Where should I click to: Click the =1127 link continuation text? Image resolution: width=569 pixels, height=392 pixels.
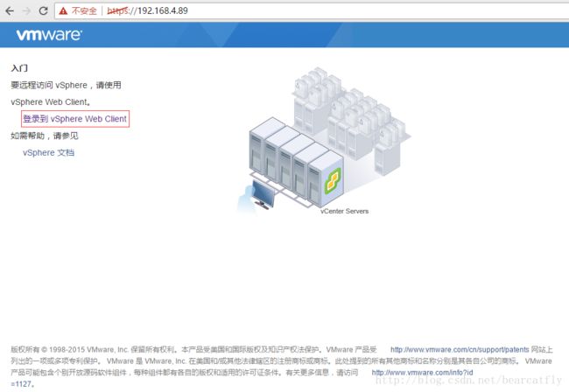pos(21,384)
